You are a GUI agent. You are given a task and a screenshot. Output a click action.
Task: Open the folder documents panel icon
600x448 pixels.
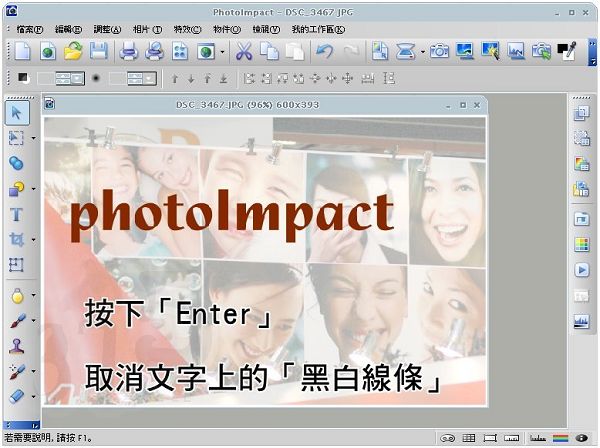point(581,189)
